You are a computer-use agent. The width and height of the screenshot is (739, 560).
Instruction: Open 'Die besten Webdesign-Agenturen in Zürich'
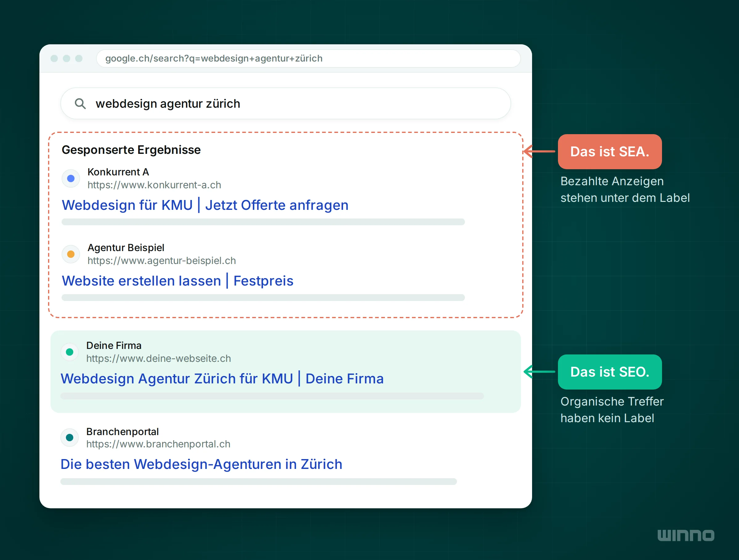tap(201, 464)
